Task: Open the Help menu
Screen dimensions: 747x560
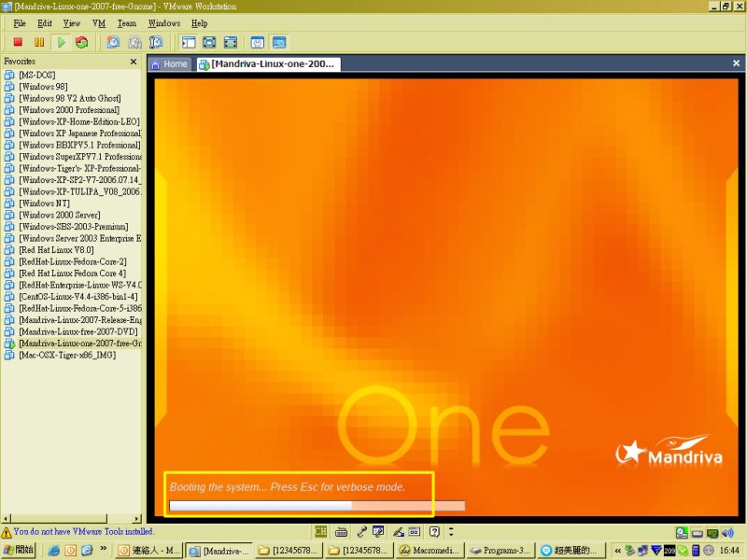Action: [x=199, y=23]
